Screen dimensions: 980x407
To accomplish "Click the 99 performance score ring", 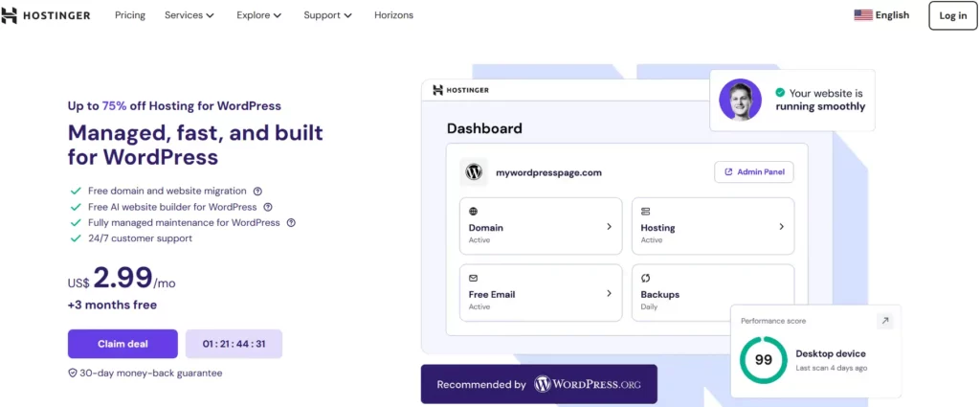I will 763,359.
